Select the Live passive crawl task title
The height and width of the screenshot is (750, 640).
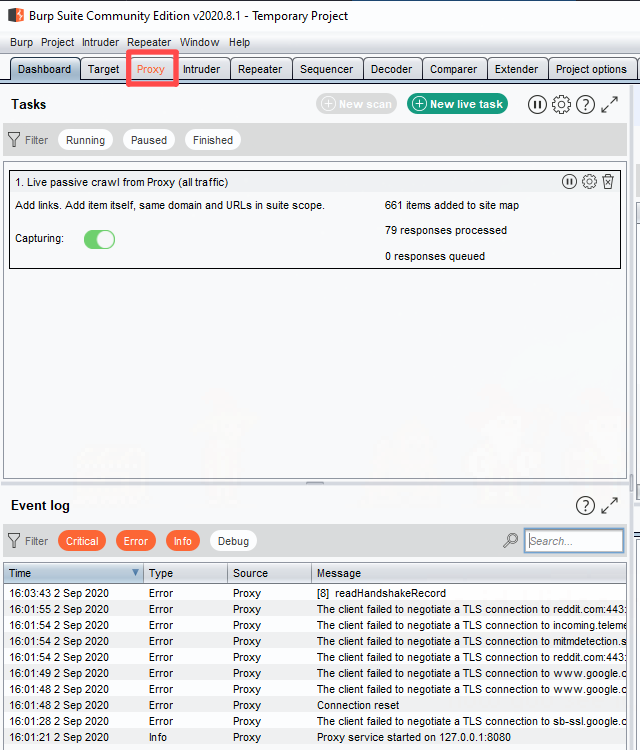coord(121,182)
